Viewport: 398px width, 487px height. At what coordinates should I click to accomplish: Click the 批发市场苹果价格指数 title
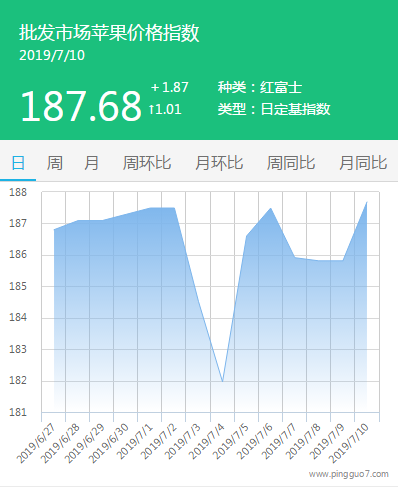click(x=109, y=33)
